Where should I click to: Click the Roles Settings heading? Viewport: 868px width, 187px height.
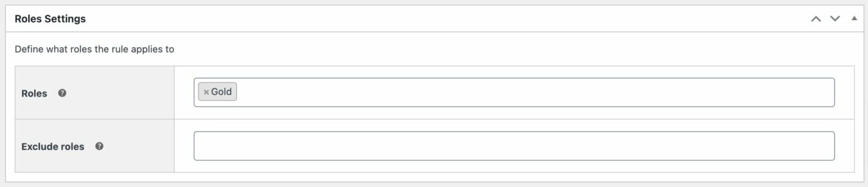50,19
